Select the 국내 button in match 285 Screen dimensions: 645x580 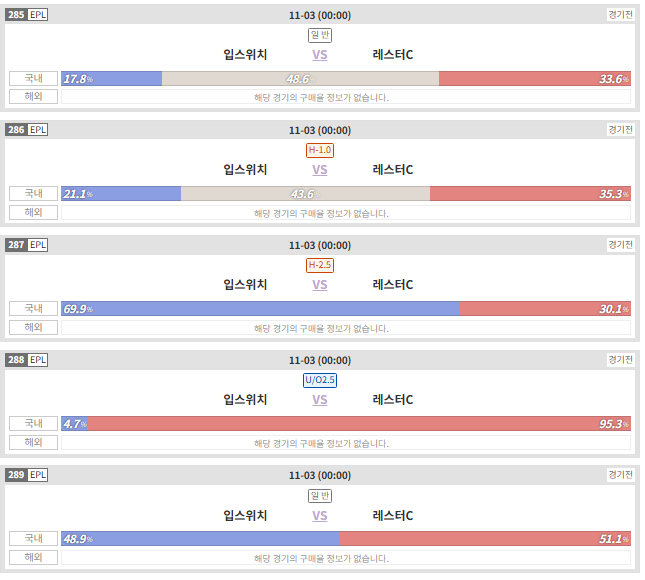tap(33, 78)
